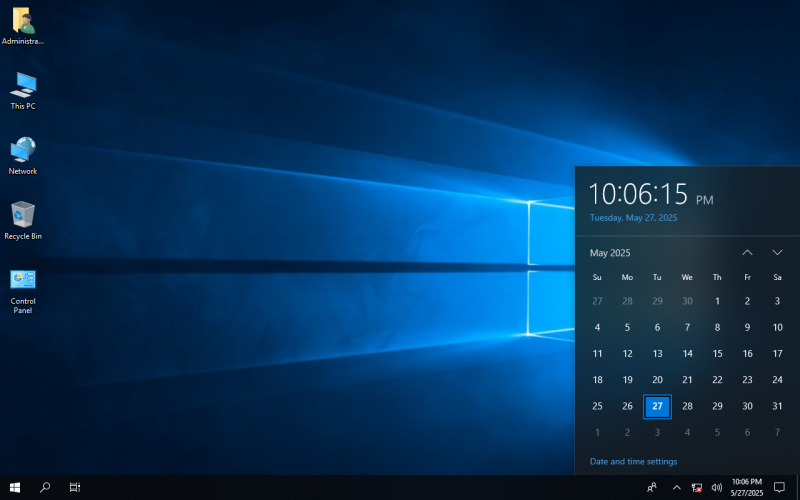Select May 12 in the calendar
This screenshot has width=800, height=500.
[x=628, y=354]
